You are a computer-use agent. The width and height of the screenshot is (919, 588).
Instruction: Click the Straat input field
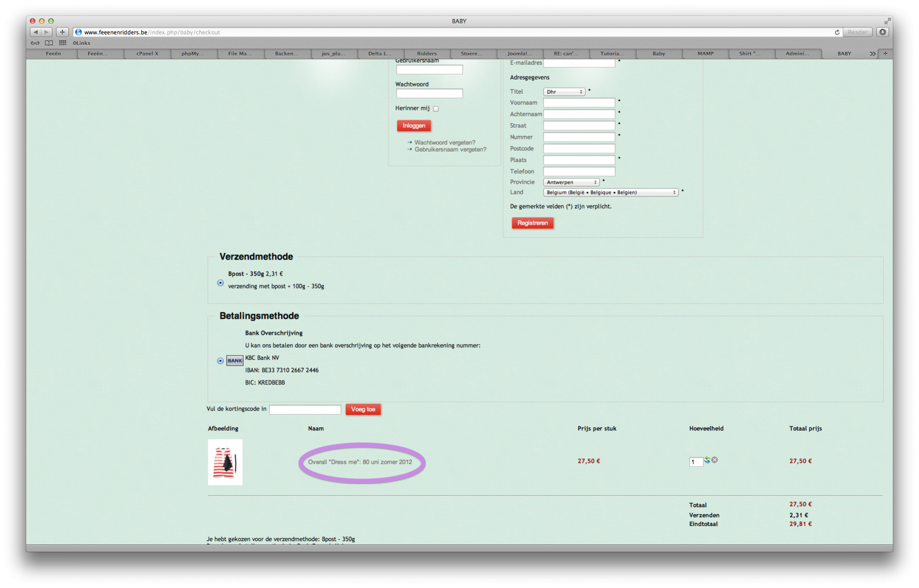pyautogui.click(x=579, y=125)
